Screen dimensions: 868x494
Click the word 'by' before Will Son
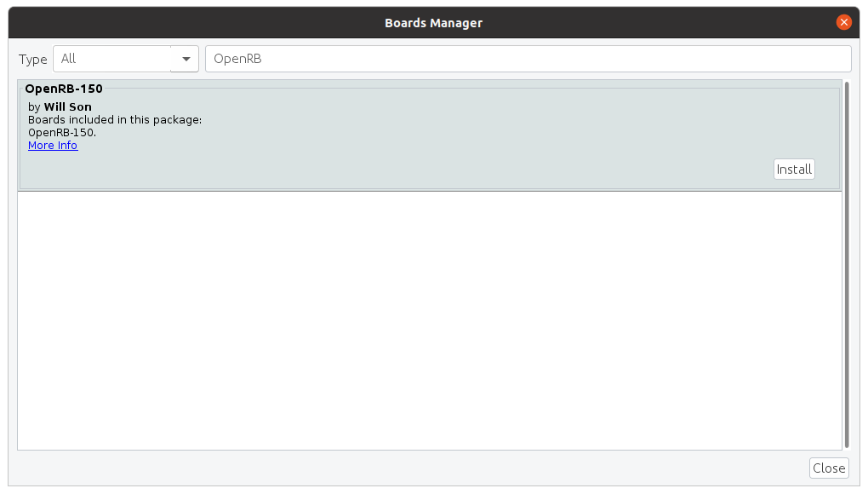pyautogui.click(x=34, y=107)
